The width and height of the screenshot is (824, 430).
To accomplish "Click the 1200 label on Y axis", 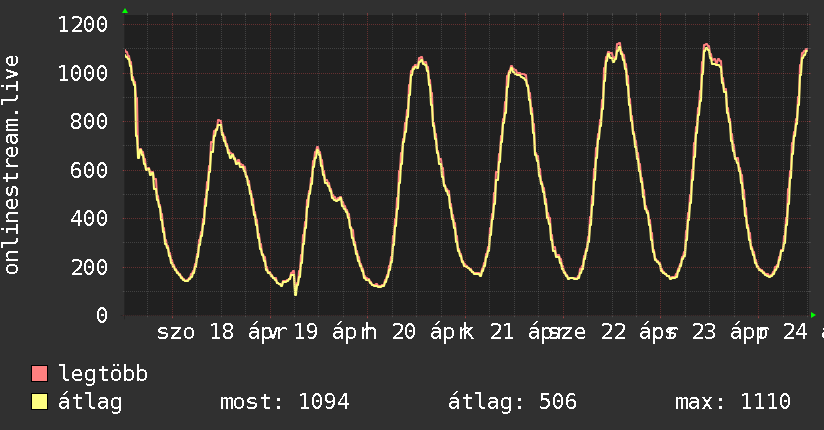I will coord(82,24).
